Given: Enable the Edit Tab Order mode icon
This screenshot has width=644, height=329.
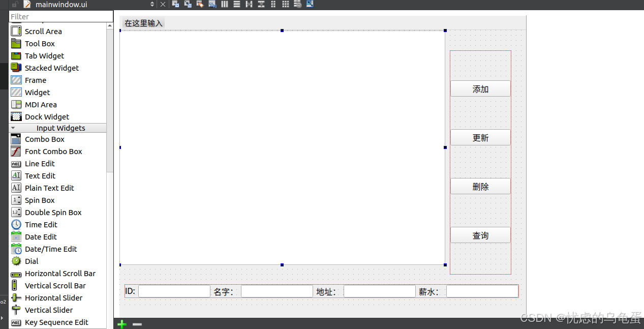Looking at the screenshot, I should click(x=212, y=4).
